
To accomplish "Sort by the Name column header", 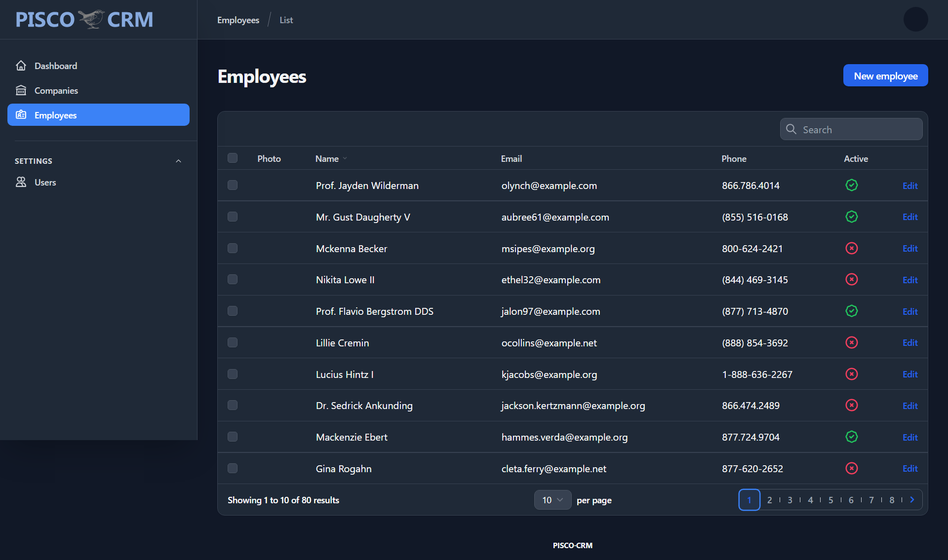I will 327,158.
